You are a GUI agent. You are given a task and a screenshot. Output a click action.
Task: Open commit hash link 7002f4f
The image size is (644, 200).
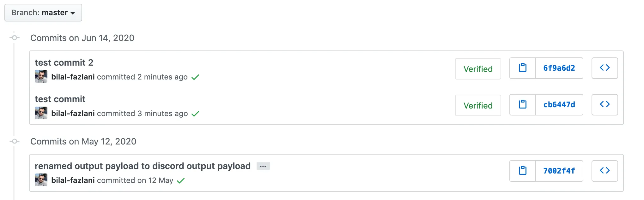(x=559, y=171)
